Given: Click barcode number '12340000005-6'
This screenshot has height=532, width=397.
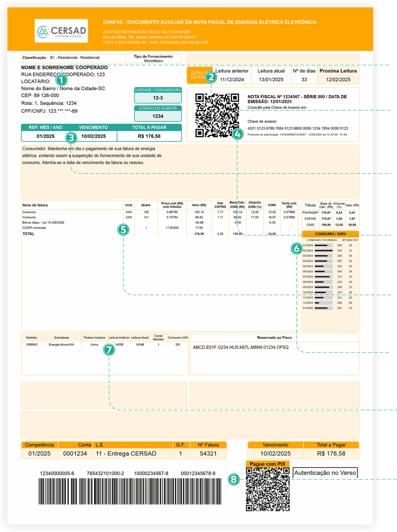Looking at the screenshot, I should point(57,474).
